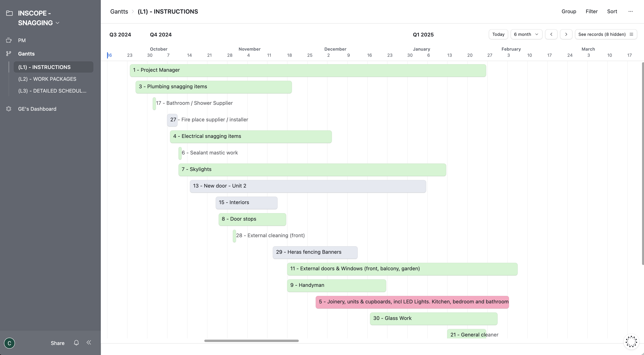
Task: Click the PM coffee cup icon
Action: point(9,40)
